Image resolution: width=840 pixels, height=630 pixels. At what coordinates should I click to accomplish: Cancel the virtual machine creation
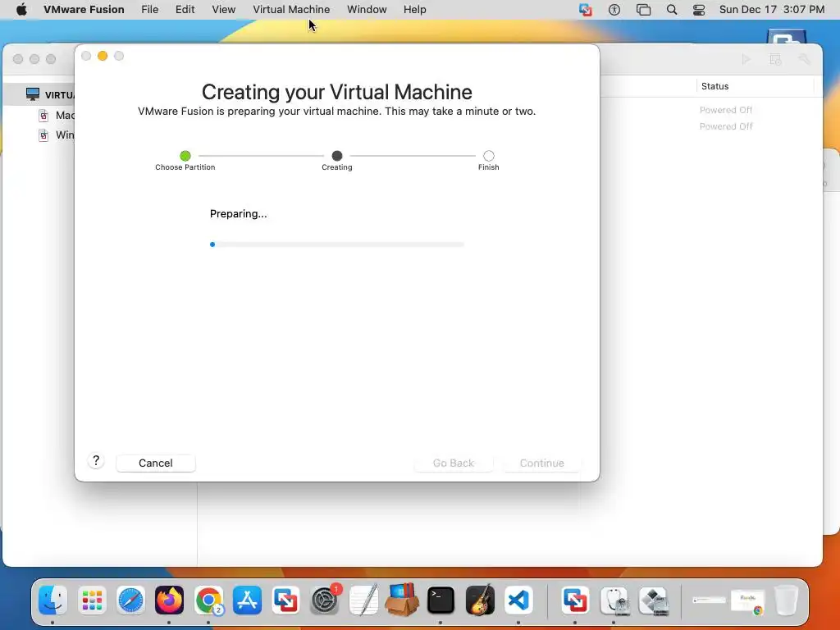click(156, 463)
